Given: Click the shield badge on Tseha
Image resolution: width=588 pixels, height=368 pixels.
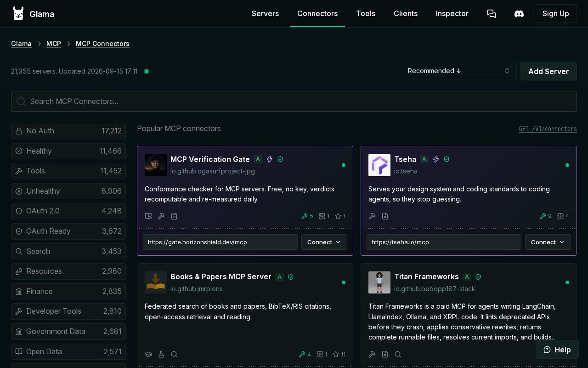Looking at the screenshot, I should pyautogui.click(x=447, y=159).
